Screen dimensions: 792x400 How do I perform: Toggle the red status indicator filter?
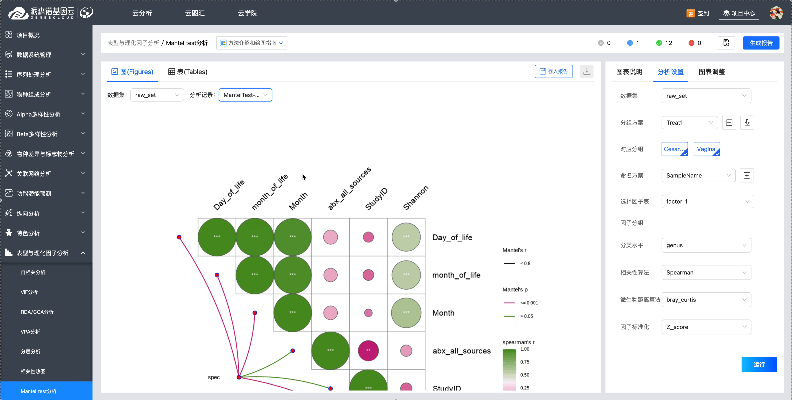693,43
